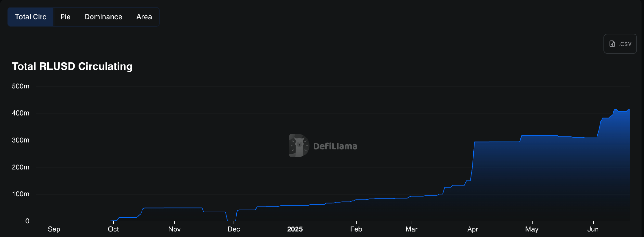The image size is (644, 237).
Task: Click the download file icon beside .csv
Action: coord(612,44)
